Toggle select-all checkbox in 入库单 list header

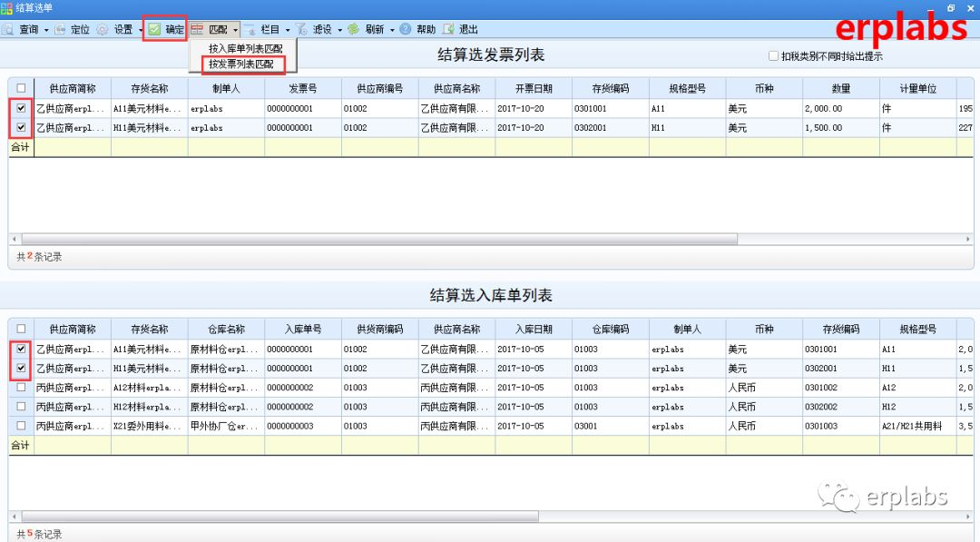21,329
